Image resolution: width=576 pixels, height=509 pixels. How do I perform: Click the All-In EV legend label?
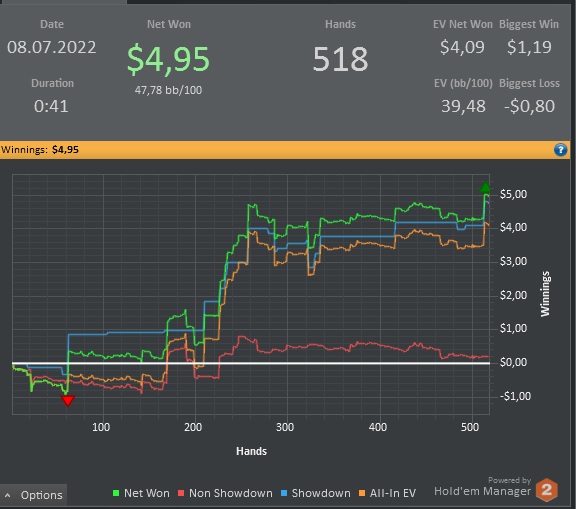point(393,493)
